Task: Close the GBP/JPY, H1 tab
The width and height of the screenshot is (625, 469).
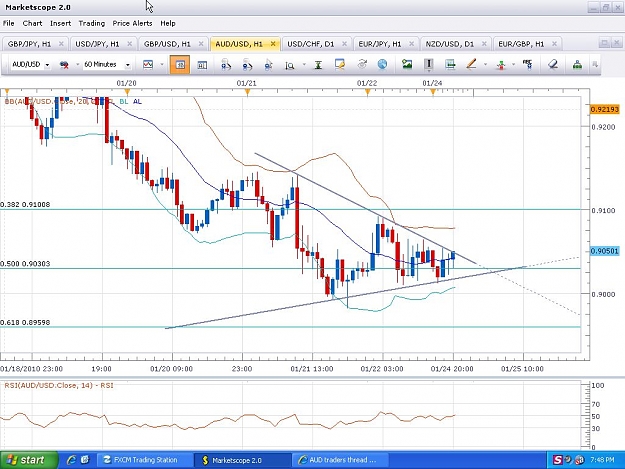Action: pos(61,44)
